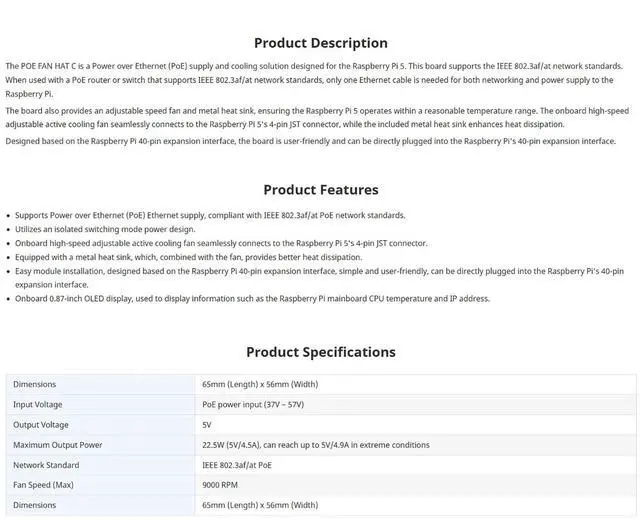The height and width of the screenshot is (520, 640).
Task: Click the paragraph starting "The POE FAN HAT C"
Action: click(310, 79)
